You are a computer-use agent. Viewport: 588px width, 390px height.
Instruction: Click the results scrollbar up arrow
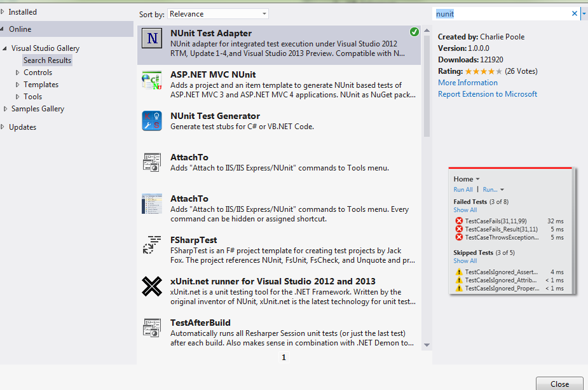(x=427, y=31)
